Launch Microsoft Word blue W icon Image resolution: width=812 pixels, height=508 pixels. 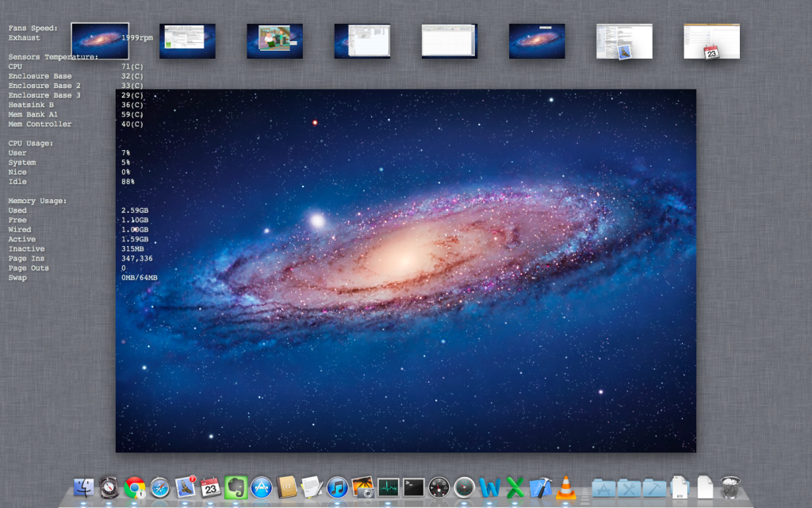point(489,487)
